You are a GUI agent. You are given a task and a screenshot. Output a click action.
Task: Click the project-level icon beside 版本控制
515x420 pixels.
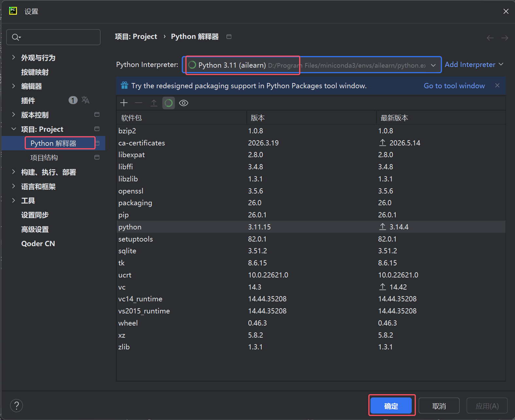97,114
